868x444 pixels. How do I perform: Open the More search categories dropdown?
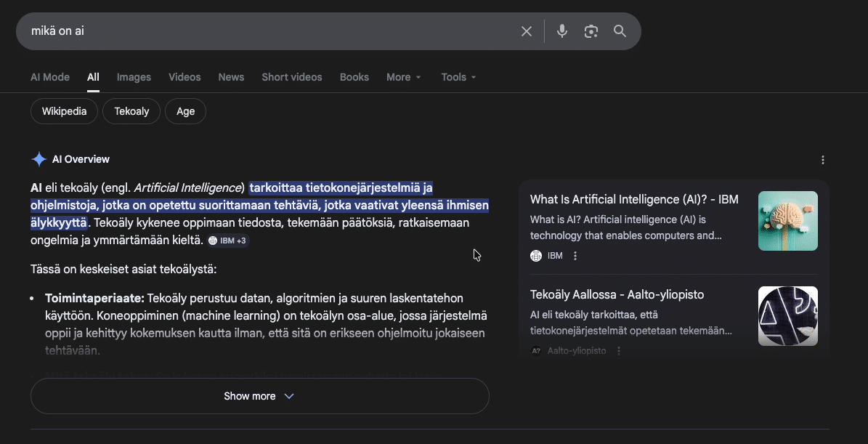click(404, 76)
